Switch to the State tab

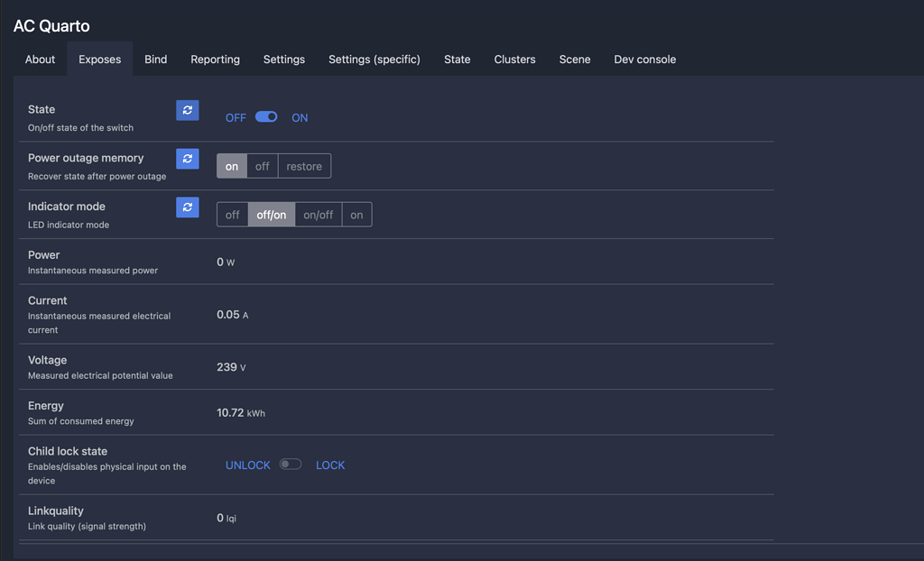457,59
